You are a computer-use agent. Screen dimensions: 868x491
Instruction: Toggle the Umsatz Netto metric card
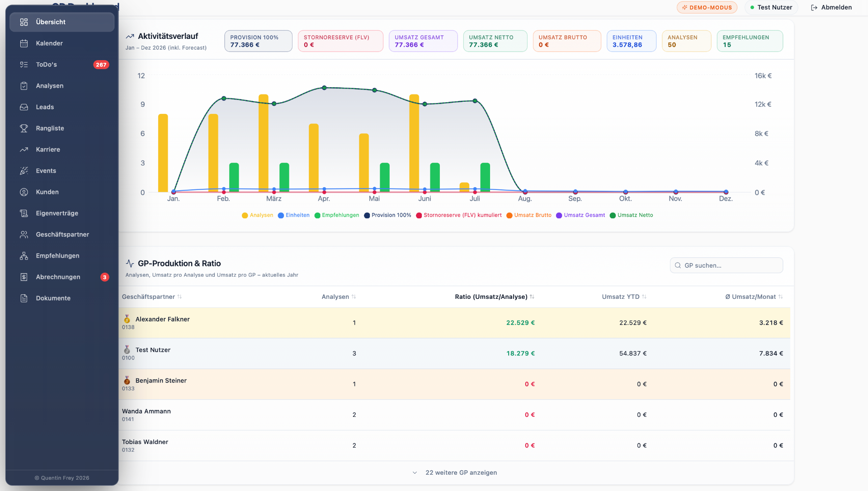click(495, 41)
